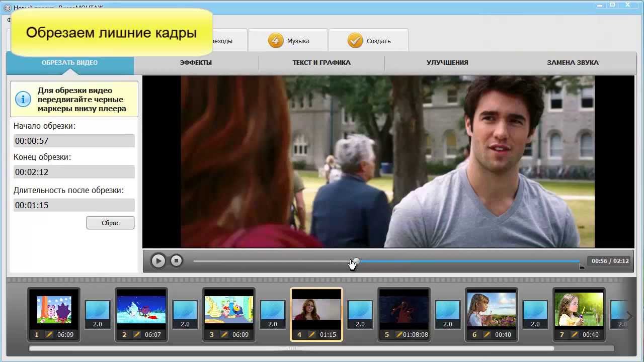Switch to the ОБРЕЗАТЬ ВИДЕО tab
The height and width of the screenshot is (362, 644).
70,63
